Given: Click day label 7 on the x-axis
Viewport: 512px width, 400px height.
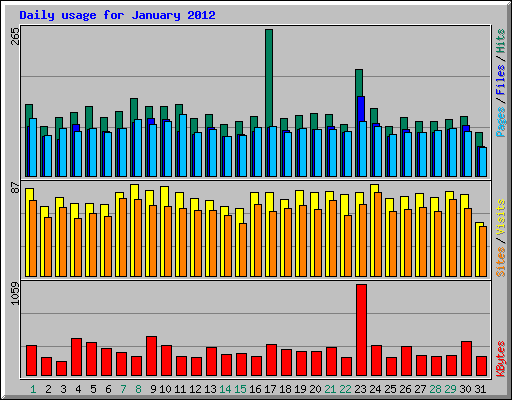Looking at the screenshot, I should [123, 389].
